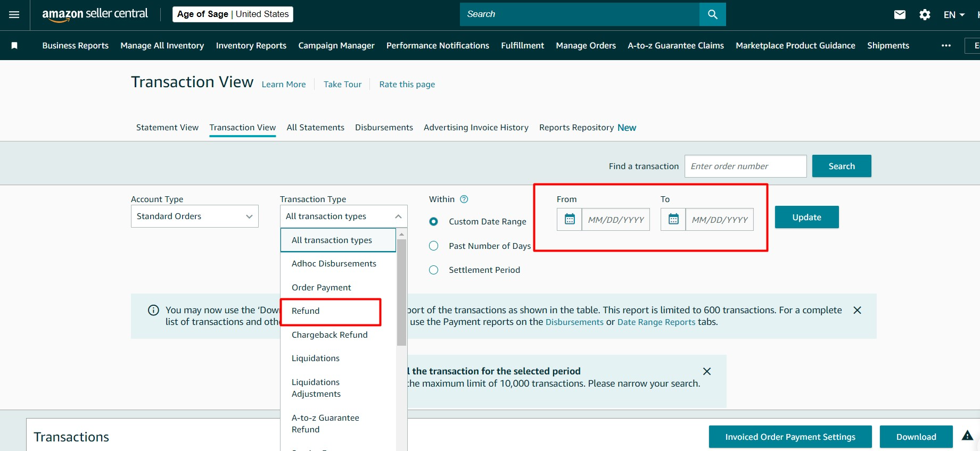Click the To date MM/DD/YYYY field
This screenshot has height=451, width=980.
[x=720, y=219]
